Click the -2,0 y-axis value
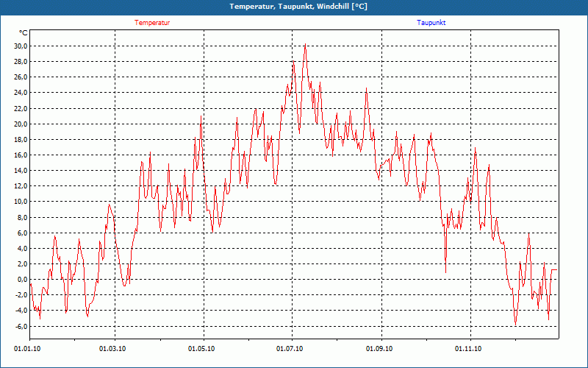The image size is (588, 368). coord(21,295)
